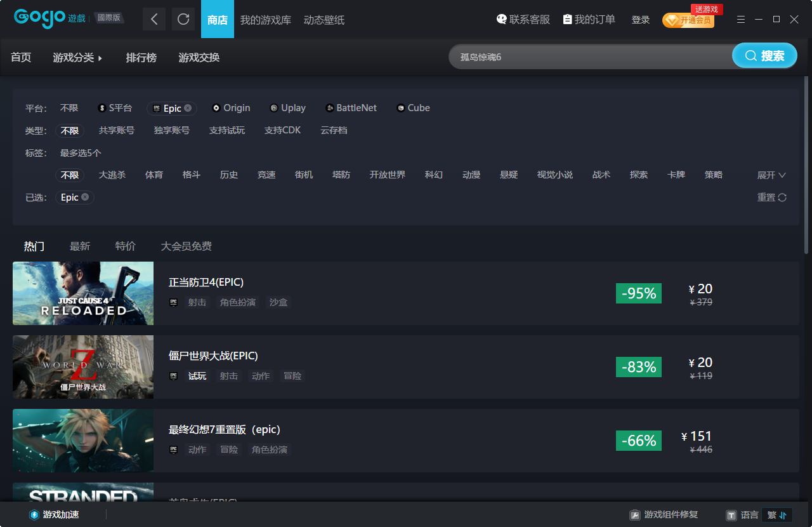Filter by 支持试玩 type

227,130
